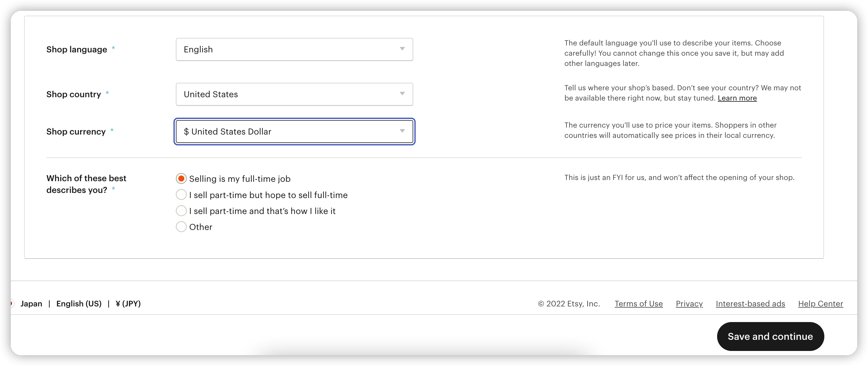Click the Shop country dropdown arrow

point(402,94)
